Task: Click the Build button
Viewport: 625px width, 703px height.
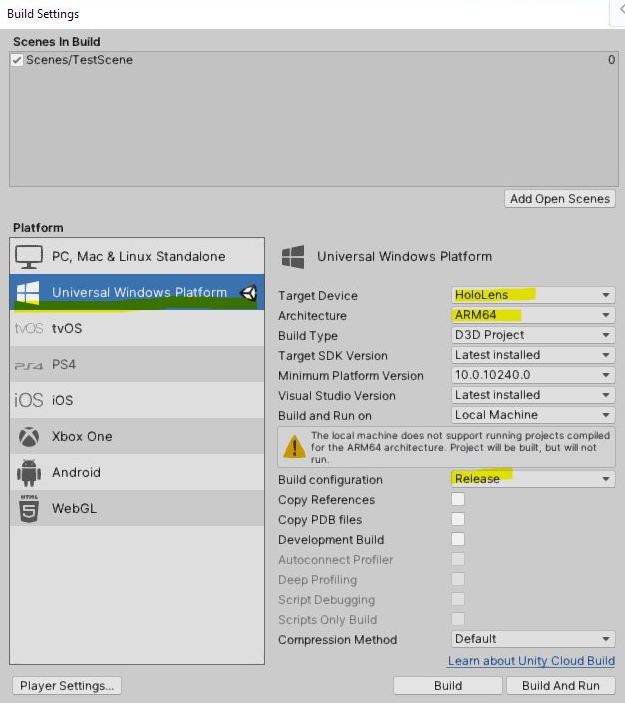Action: 447,686
